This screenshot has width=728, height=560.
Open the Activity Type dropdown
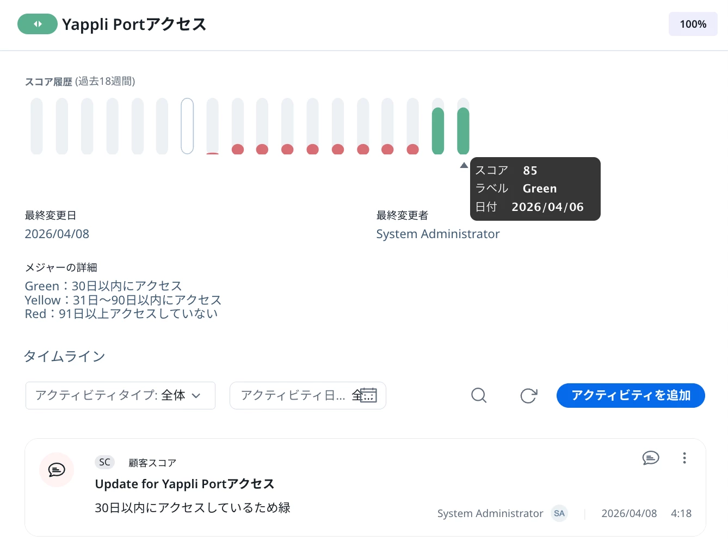(x=120, y=395)
